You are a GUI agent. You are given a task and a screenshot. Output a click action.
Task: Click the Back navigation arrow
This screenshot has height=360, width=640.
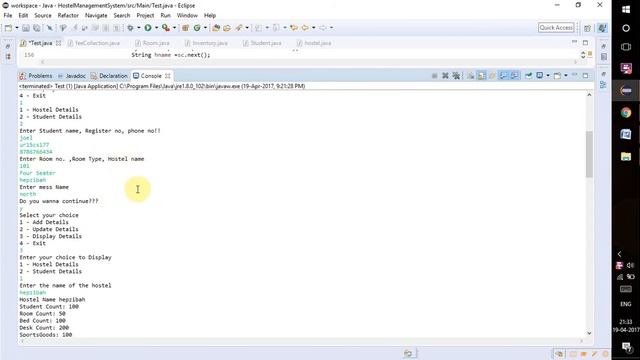pos(305,28)
